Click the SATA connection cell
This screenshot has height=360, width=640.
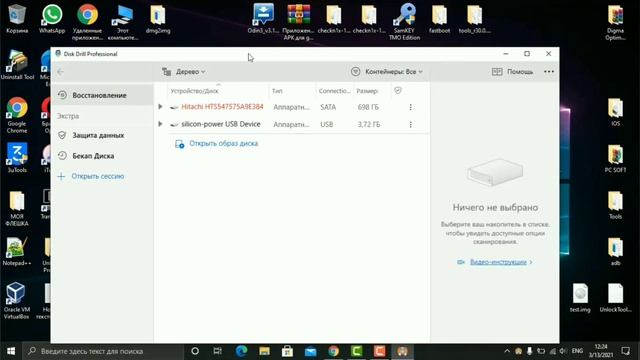point(328,107)
